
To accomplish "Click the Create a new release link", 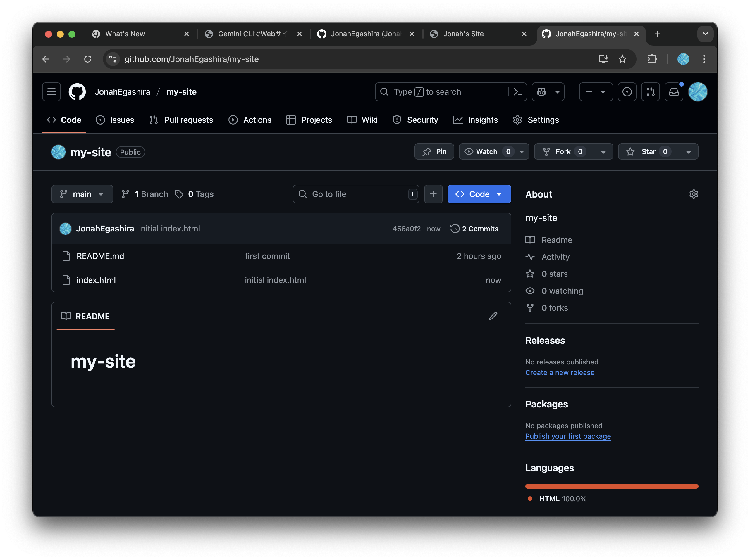I will [560, 372].
